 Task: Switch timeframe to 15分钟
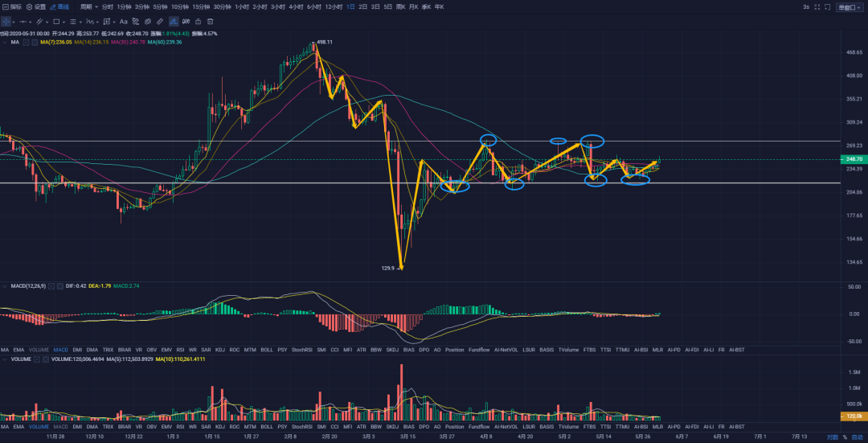coord(201,6)
